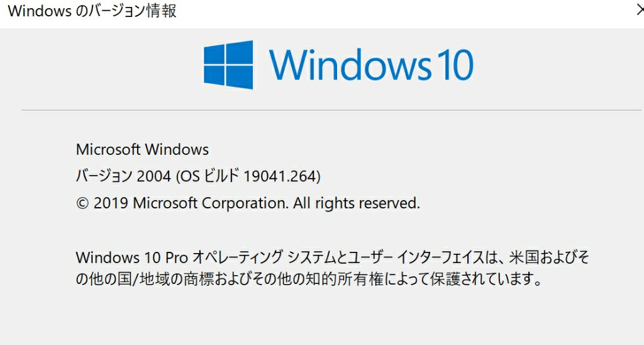
Task: Click the upper-left pane of the Windows logo
Action: click(x=214, y=54)
